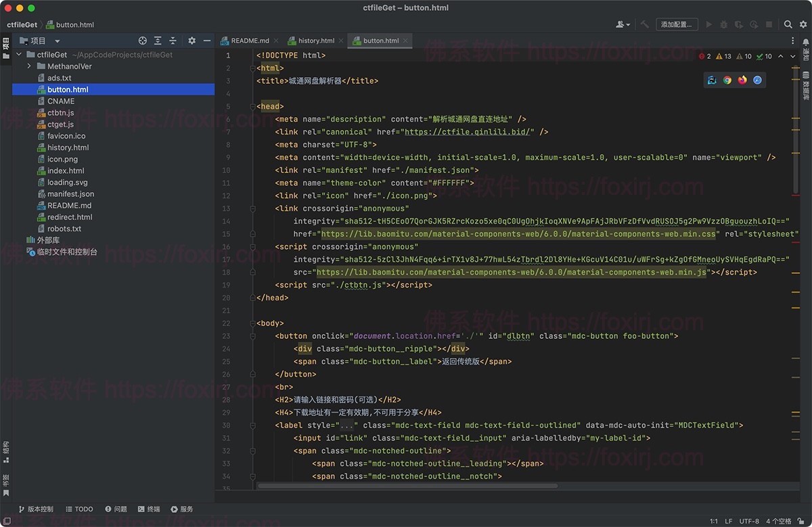Collapse the head section fold arrow

(x=252, y=106)
